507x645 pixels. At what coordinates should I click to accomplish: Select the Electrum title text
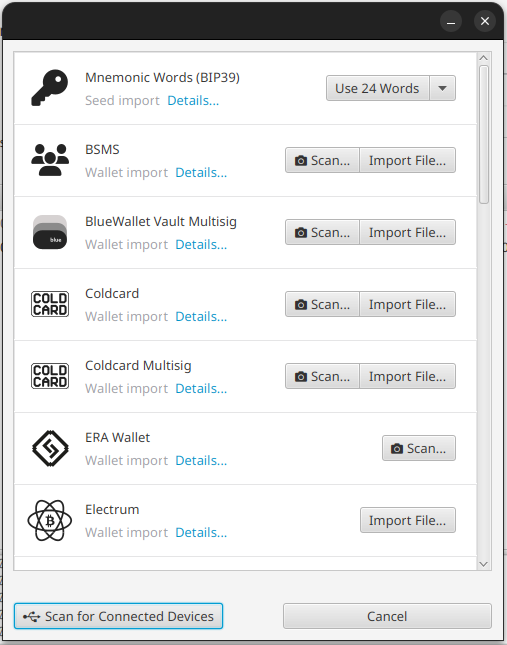point(112,509)
